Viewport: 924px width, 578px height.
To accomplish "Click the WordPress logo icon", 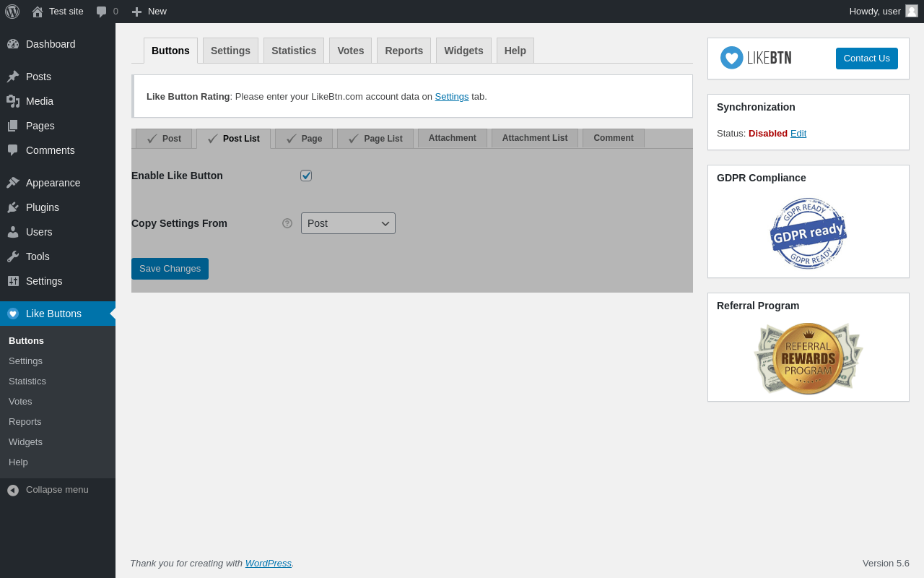I will (12, 12).
